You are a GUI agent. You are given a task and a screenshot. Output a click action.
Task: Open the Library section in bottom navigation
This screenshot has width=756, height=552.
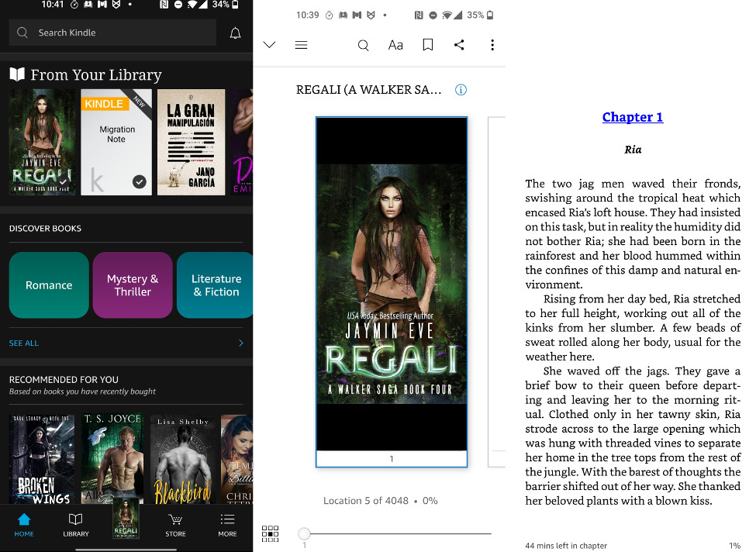tap(75, 526)
